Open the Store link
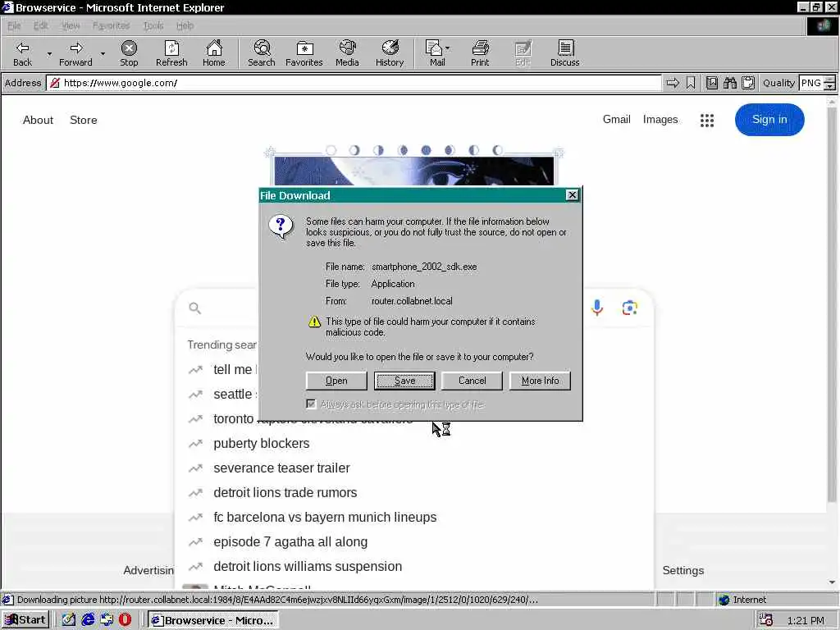This screenshot has height=630, width=840. coord(84,120)
